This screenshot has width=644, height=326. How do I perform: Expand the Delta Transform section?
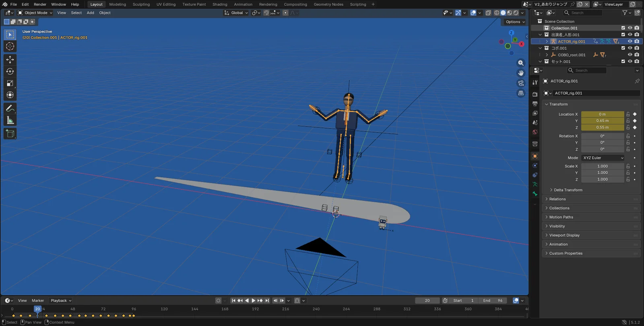coord(568,190)
